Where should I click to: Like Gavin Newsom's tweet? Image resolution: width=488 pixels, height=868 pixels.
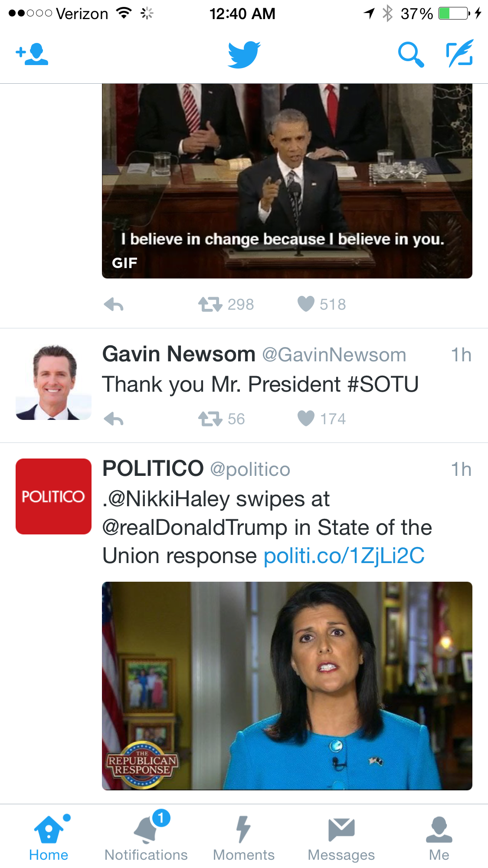point(306,419)
